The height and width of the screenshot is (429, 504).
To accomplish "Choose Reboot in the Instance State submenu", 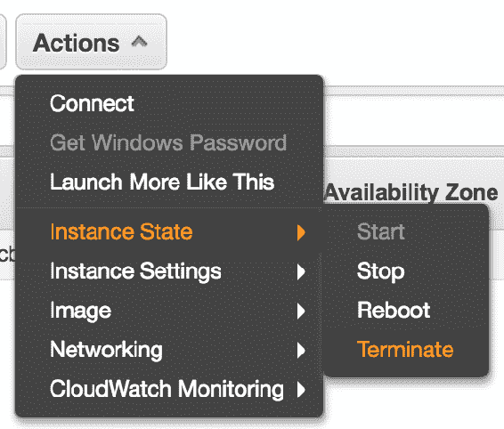I will pyautogui.click(x=394, y=311).
